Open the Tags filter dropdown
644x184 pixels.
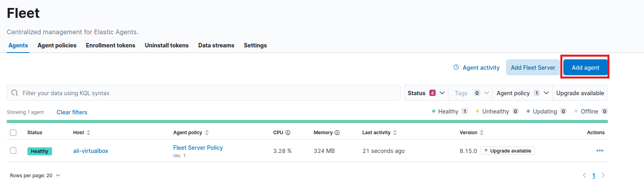471,93
